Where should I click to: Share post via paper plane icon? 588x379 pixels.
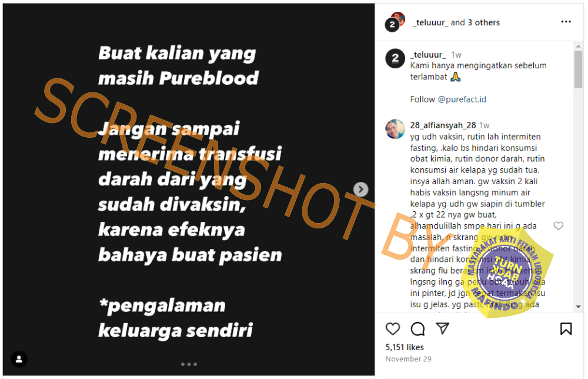[x=443, y=328]
